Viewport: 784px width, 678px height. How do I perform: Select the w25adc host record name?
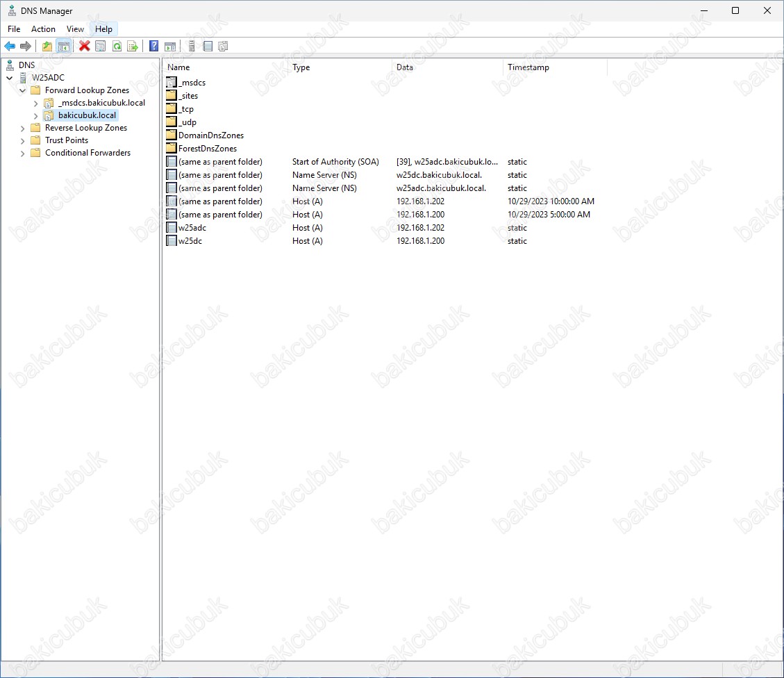192,227
